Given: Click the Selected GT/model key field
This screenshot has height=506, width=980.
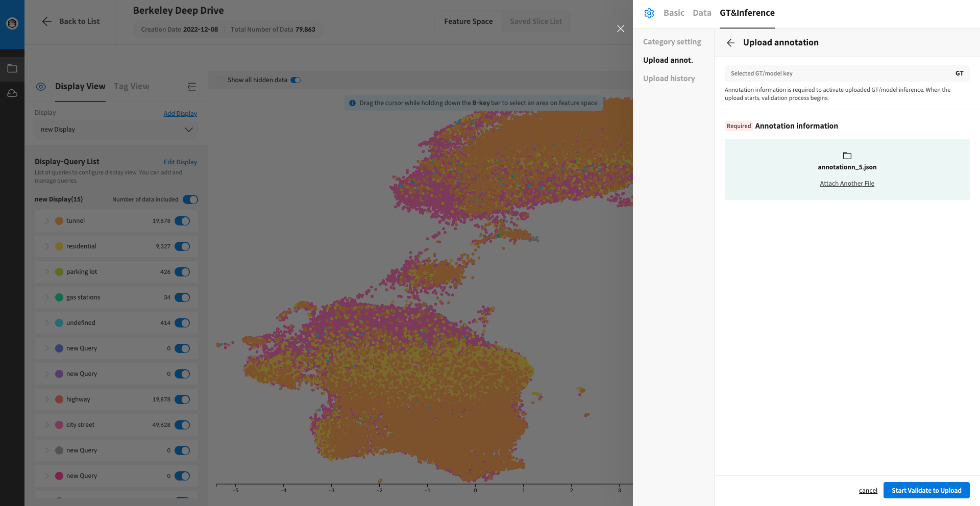Looking at the screenshot, I should click(x=847, y=73).
